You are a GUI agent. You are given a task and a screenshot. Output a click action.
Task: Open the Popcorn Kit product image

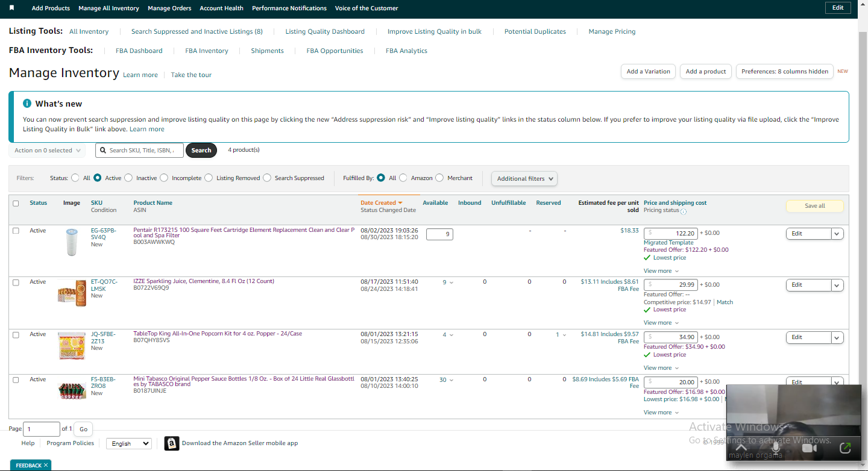(x=72, y=346)
